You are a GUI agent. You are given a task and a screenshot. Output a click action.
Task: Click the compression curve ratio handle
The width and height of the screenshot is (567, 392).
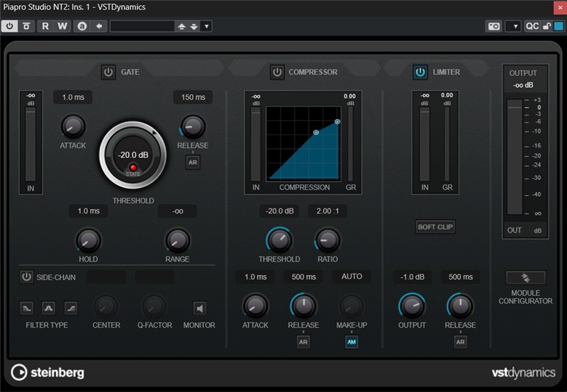pos(337,122)
